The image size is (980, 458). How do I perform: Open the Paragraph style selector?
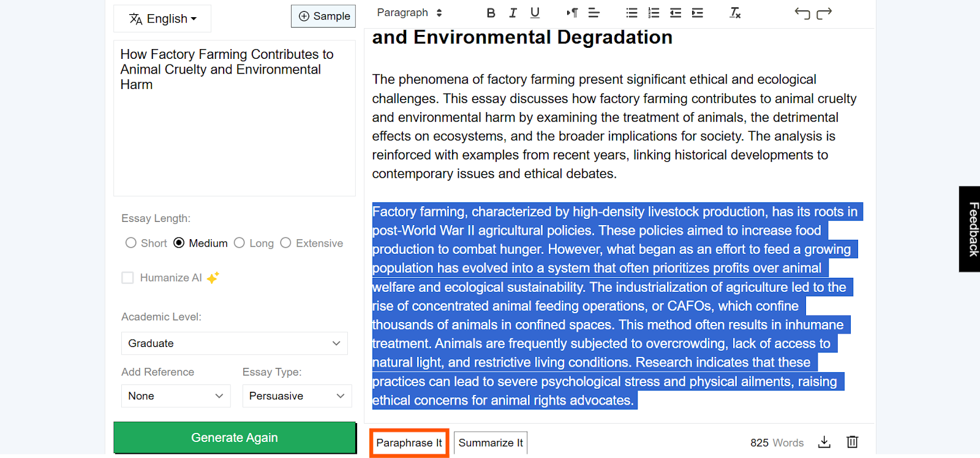point(409,13)
